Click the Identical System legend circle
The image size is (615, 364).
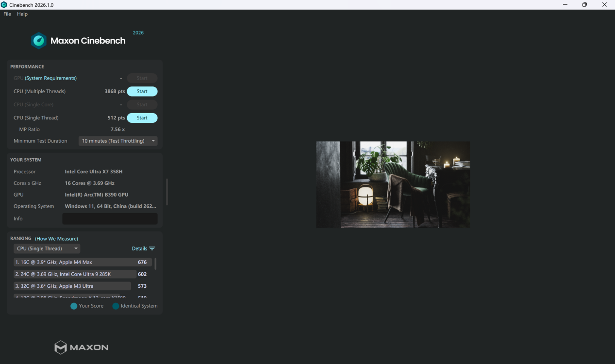click(116, 306)
